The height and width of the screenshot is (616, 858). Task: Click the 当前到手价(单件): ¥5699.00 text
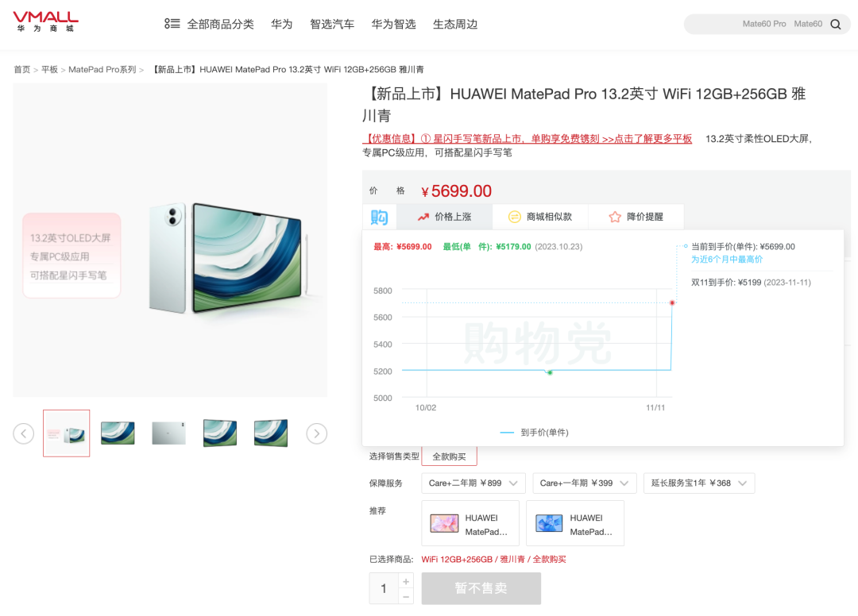[743, 247]
